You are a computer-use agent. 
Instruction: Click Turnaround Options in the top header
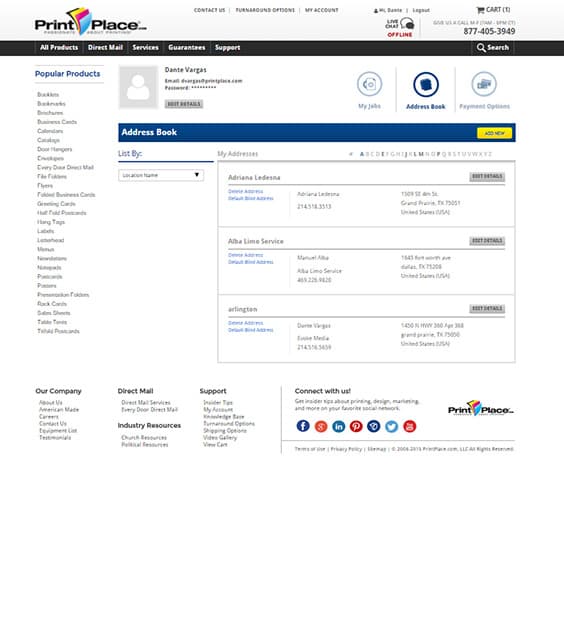[x=265, y=10]
